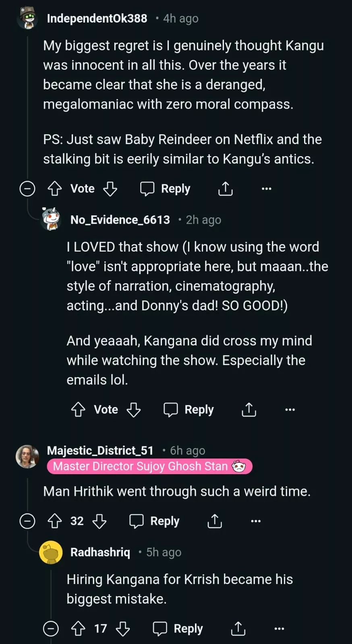Tap the Master Director Sujoy Ghosh Stan flair
This screenshot has height=644, width=352.
click(x=149, y=466)
